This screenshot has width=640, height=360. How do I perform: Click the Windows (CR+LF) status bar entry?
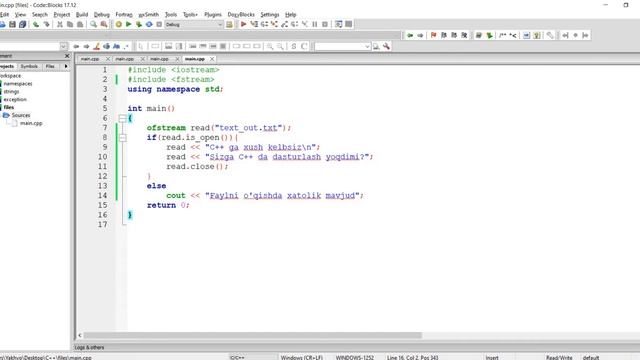(302, 358)
